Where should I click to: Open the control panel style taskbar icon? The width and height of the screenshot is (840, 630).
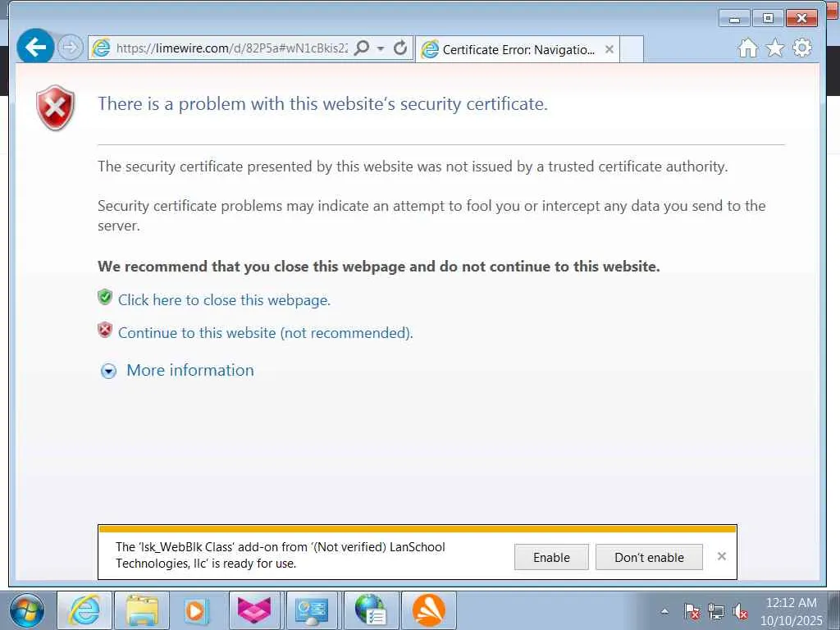coord(313,610)
